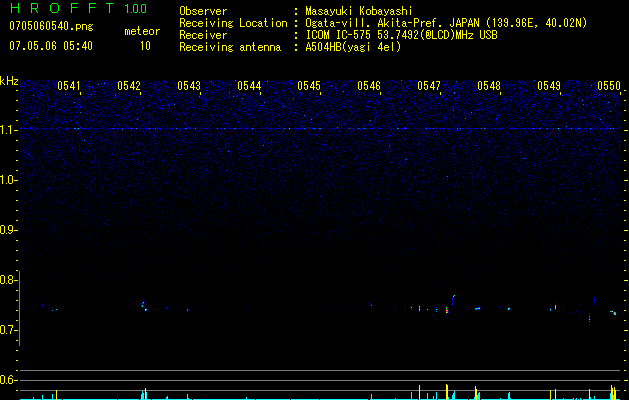Select the file name 0705060540.png
The height and width of the screenshot is (400, 629).
pos(51,26)
